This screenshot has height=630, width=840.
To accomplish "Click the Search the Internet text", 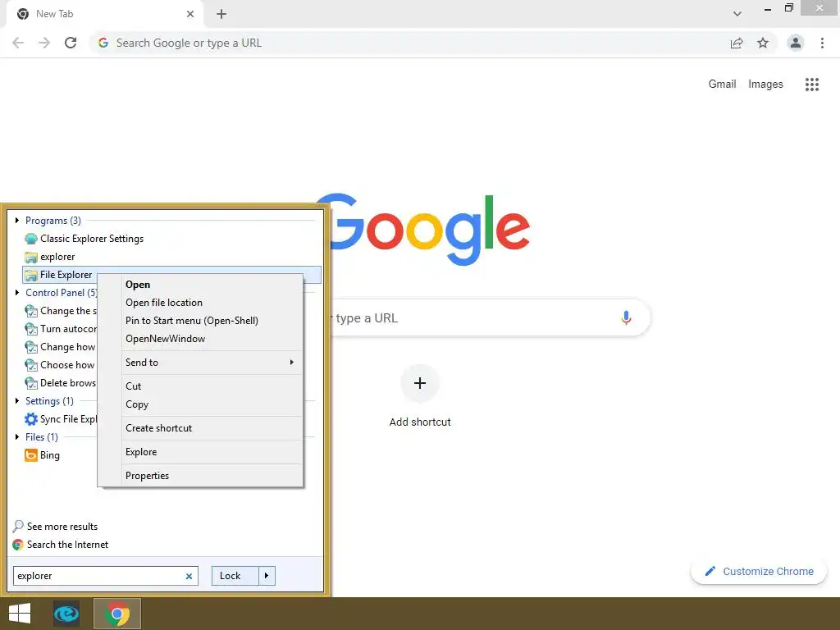I will tap(67, 545).
